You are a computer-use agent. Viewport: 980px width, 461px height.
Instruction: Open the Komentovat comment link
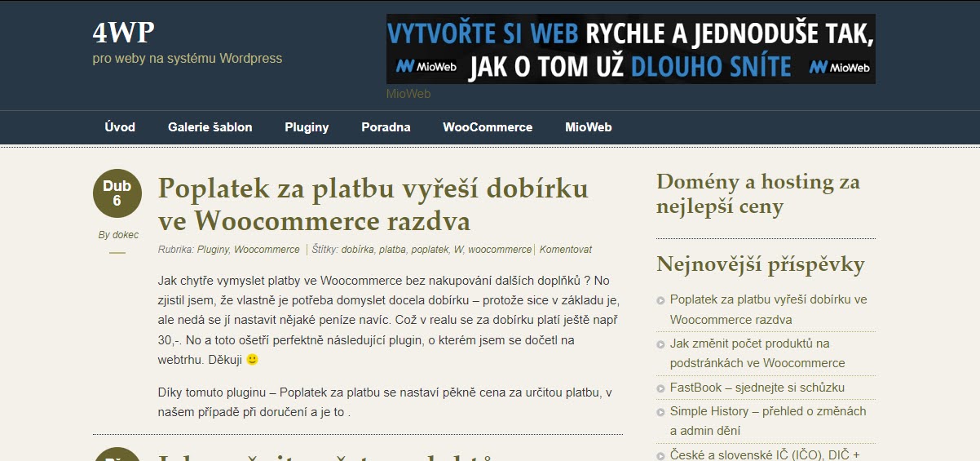(x=566, y=250)
